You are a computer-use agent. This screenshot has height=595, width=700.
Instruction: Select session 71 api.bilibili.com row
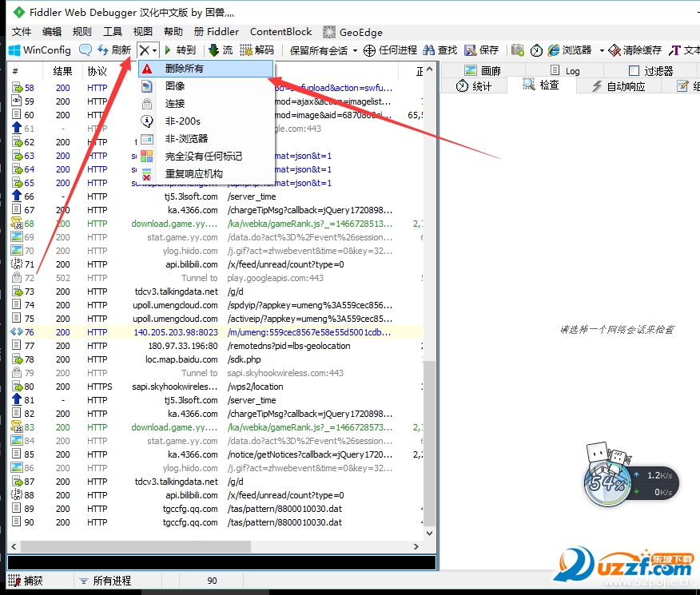215,264
